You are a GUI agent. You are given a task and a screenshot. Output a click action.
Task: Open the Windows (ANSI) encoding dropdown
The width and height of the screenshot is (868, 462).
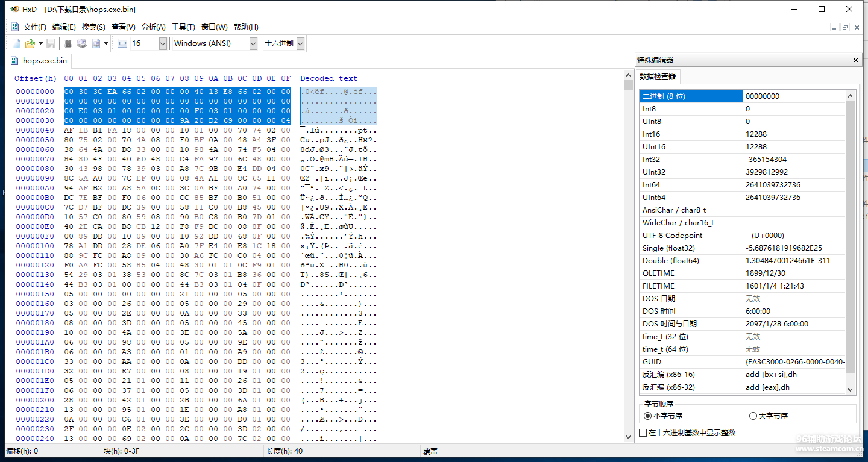pyautogui.click(x=253, y=43)
